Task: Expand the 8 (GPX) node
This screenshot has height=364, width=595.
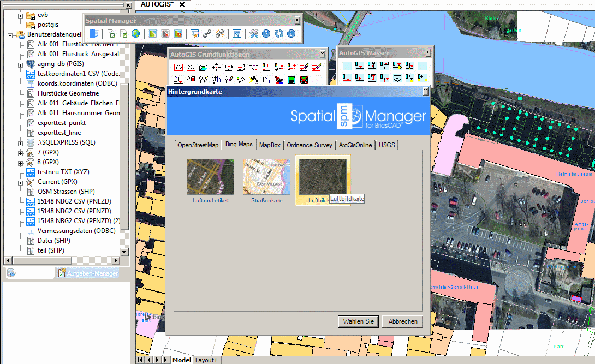Action: pos(21,163)
